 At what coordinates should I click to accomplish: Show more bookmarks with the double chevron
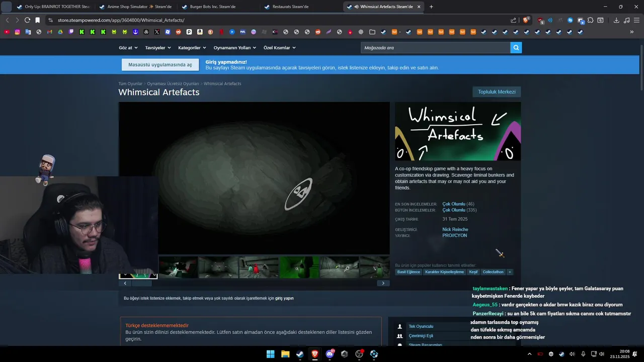[632, 32]
